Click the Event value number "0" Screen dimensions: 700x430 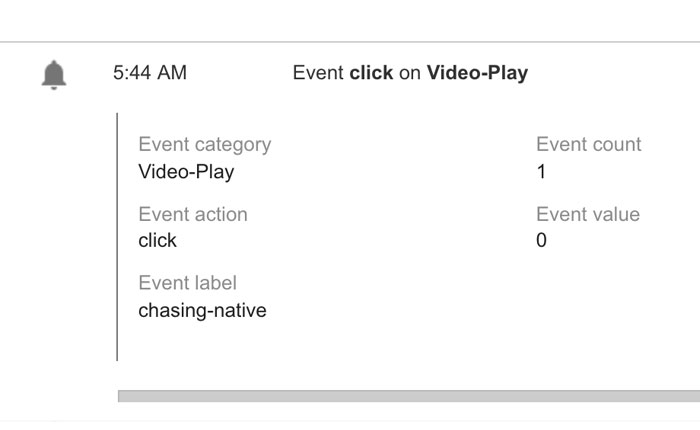(541, 240)
